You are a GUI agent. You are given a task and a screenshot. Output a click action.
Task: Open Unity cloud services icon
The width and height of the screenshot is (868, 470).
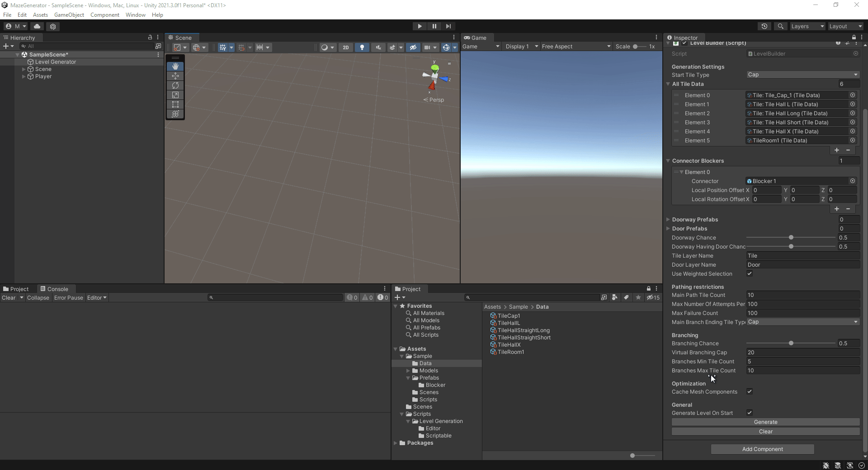click(x=37, y=26)
